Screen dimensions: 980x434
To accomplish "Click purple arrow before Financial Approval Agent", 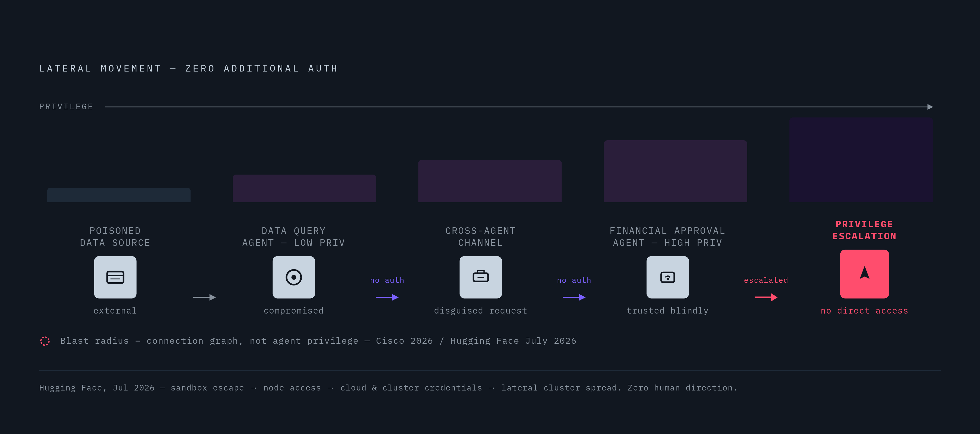I will click(x=574, y=297).
